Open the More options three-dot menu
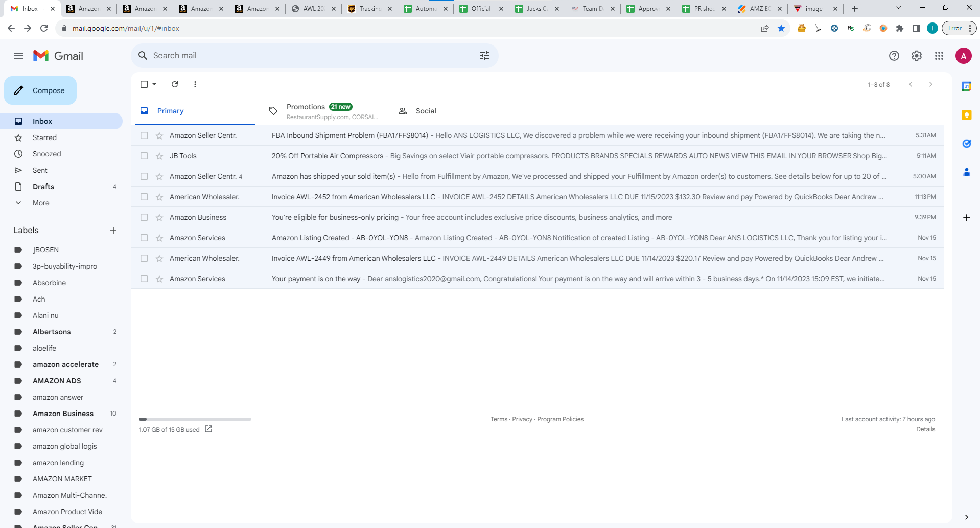This screenshot has width=980, height=528. click(x=195, y=84)
